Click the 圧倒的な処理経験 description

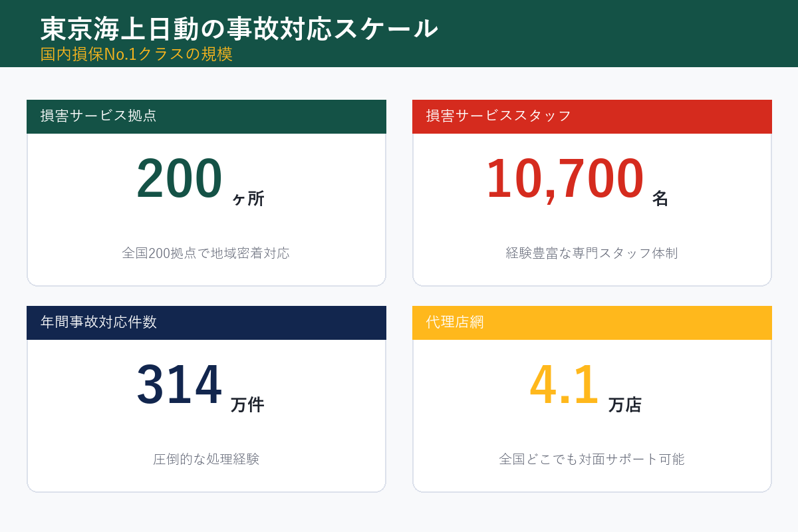(x=206, y=458)
